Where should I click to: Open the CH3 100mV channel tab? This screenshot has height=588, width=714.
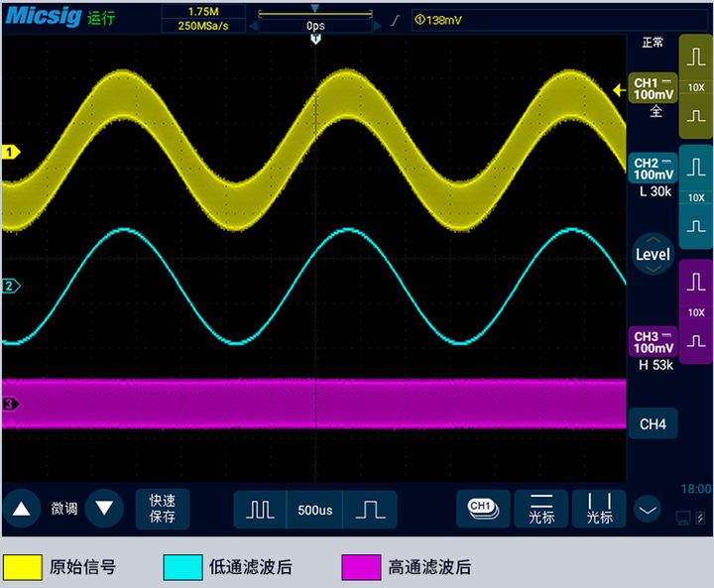point(653,342)
